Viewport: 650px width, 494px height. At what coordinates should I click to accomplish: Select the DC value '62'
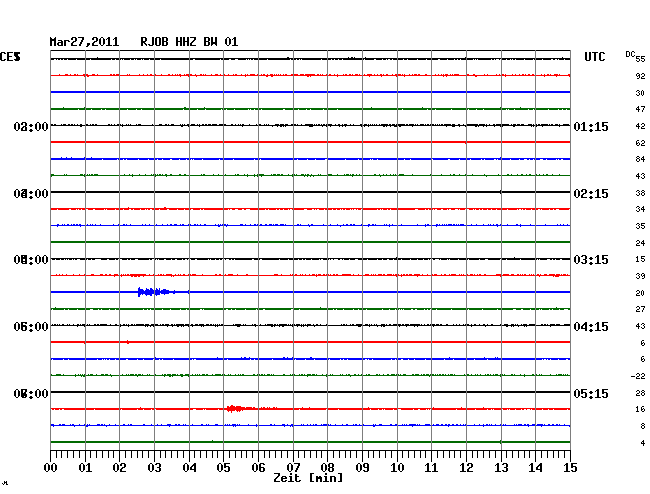pyautogui.click(x=640, y=143)
